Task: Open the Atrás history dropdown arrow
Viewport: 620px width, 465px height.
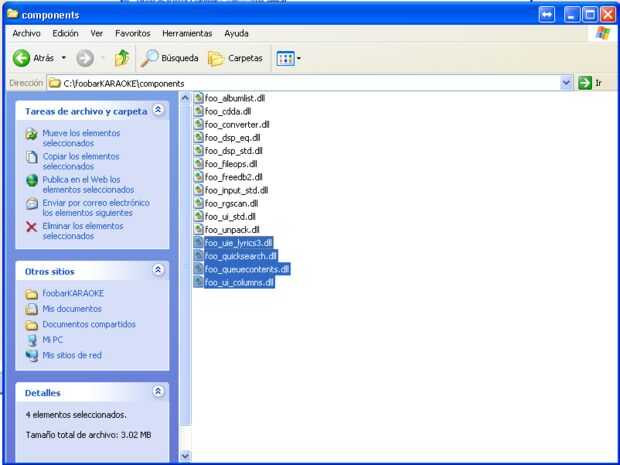Action: (x=63, y=58)
